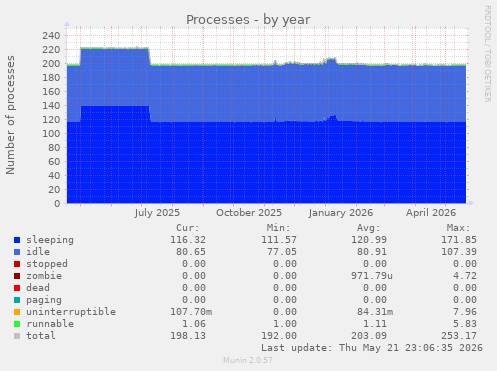Click the zombie legend color swatch

coord(17,276)
